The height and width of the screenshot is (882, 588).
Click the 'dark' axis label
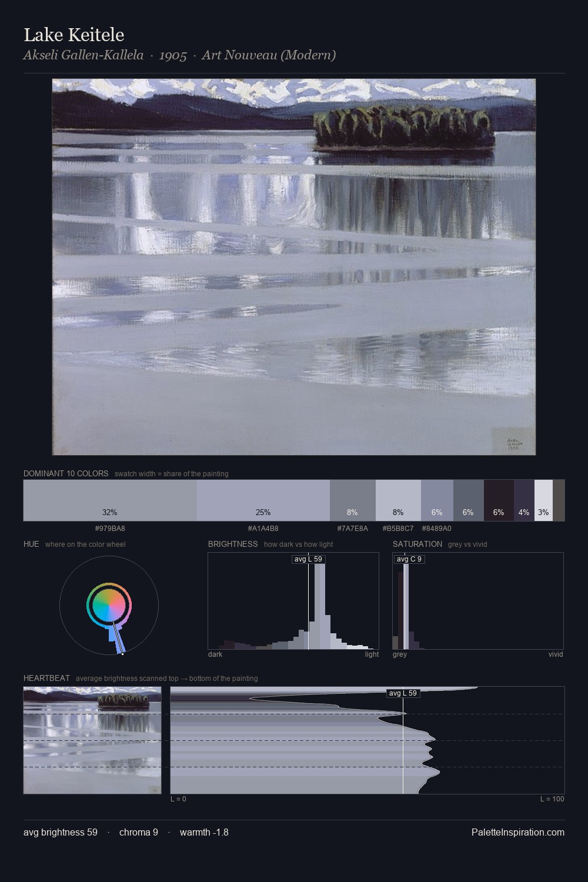215,654
